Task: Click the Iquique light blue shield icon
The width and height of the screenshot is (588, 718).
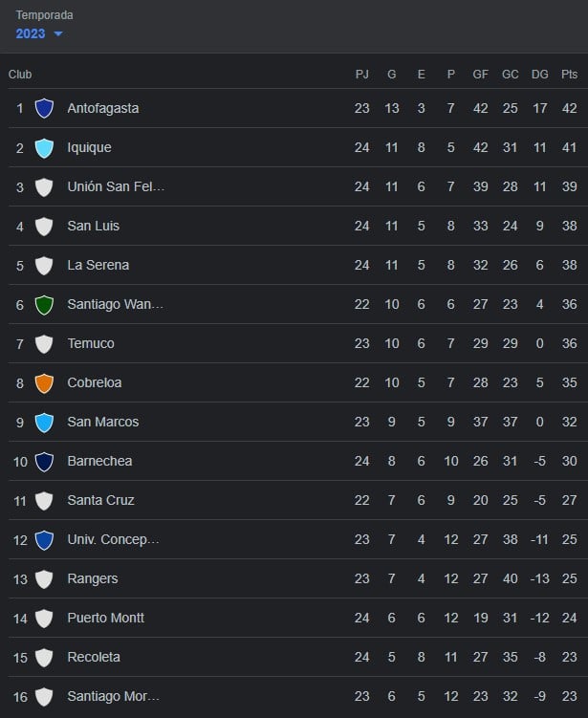Action: [x=44, y=148]
